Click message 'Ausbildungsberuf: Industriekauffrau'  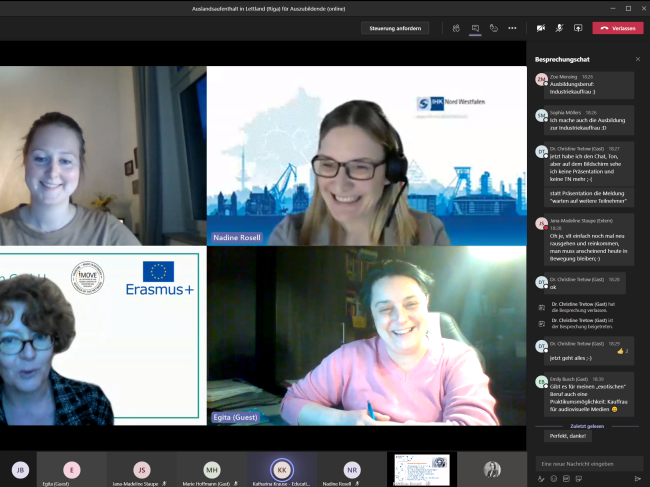coord(589,85)
